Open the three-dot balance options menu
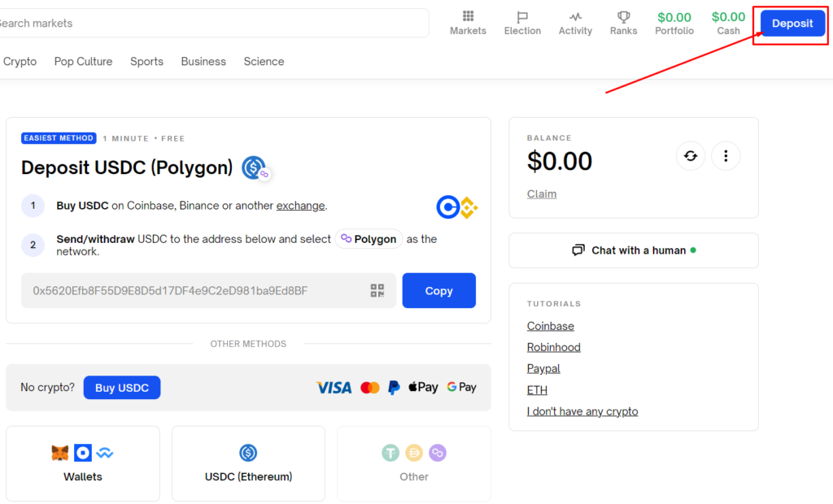Screen dimensions: 833x504 tap(726, 155)
